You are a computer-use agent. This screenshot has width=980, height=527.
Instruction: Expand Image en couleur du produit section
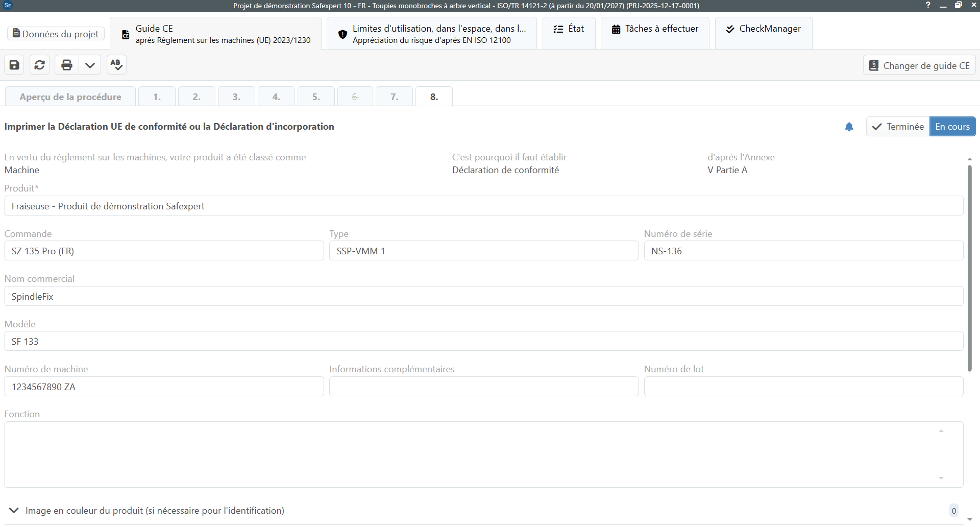[x=14, y=510]
